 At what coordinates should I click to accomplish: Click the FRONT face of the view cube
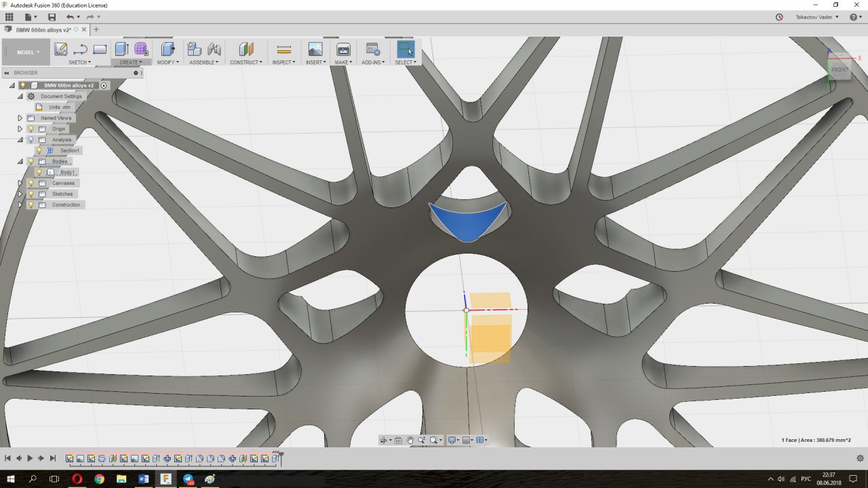click(840, 70)
